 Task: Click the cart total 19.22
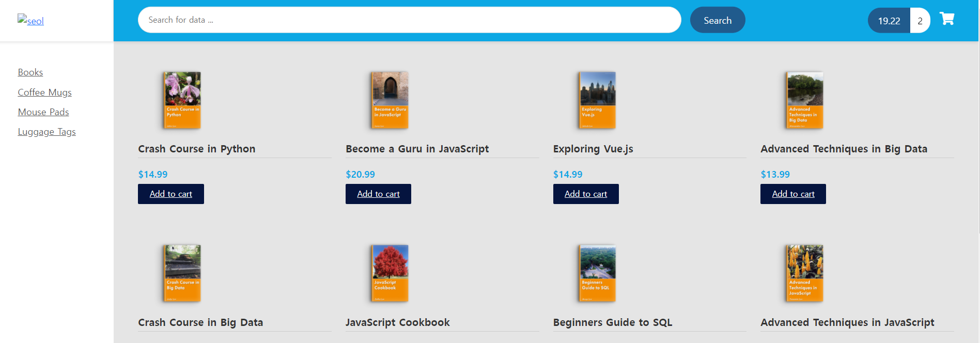tap(889, 21)
